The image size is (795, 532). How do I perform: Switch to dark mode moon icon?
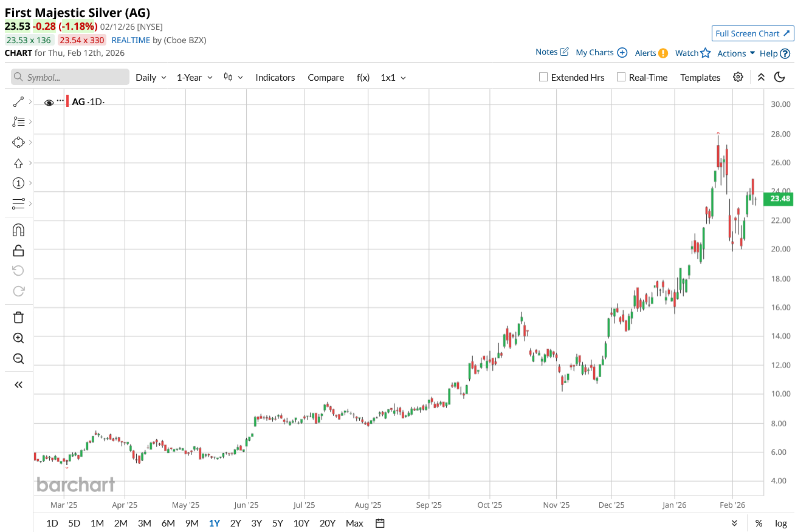tap(779, 77)
